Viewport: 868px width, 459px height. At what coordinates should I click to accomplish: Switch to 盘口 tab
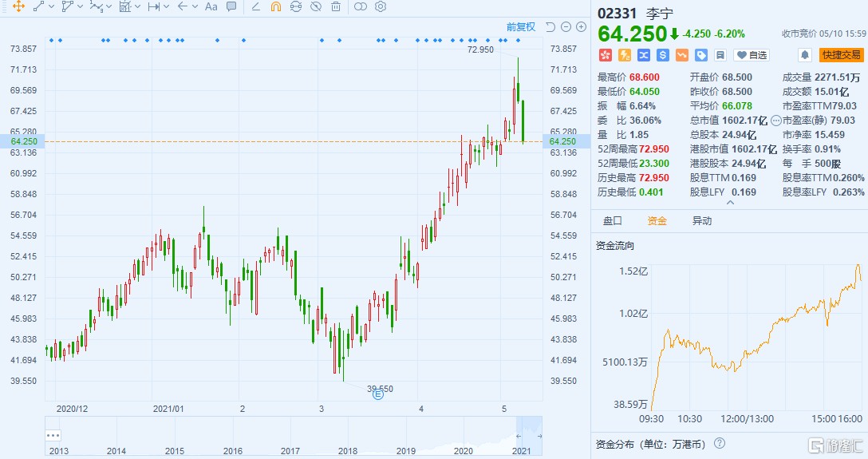[613, 221]
